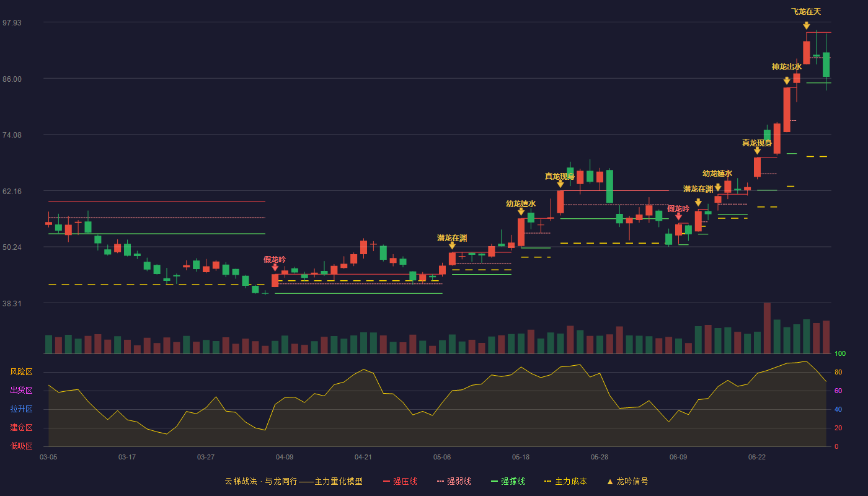The height and width of the screenshot is (496, 868).
Task: Click the 80 indicator scale label
Action: [x=838, y=372]
